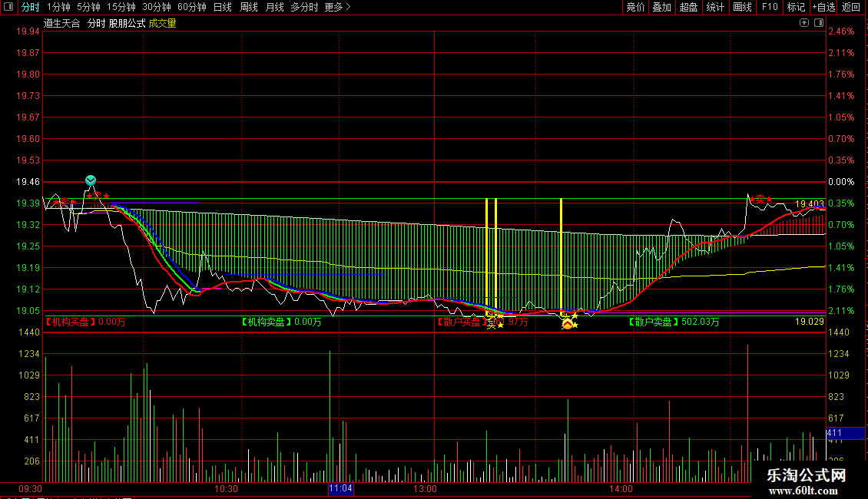Switch to the 分时 tab in top period bar
868x499 pixels.
tap(31, 7)
